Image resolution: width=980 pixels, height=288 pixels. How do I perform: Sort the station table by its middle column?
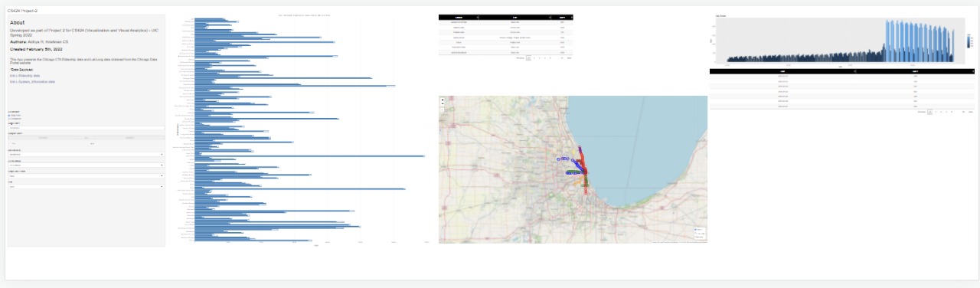click(514, 17)
